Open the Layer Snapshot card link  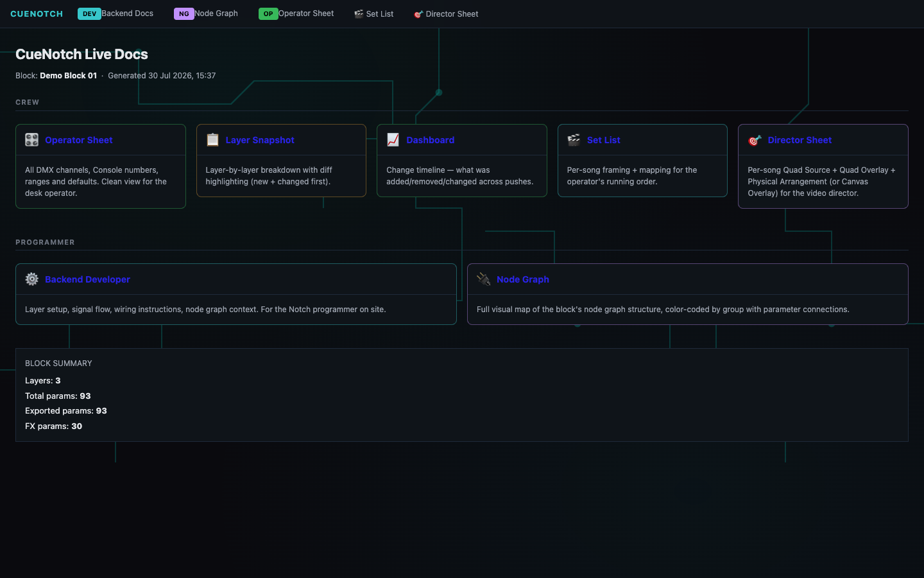click(x=260, y=140)
